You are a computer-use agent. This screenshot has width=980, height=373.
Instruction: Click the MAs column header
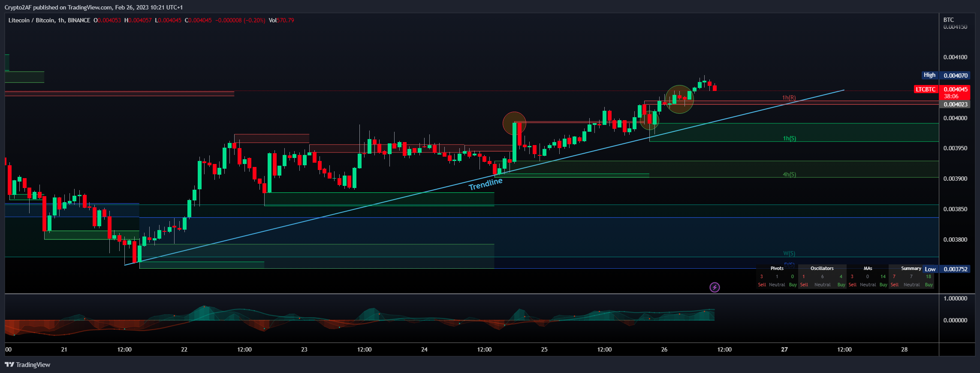point(868,268)
